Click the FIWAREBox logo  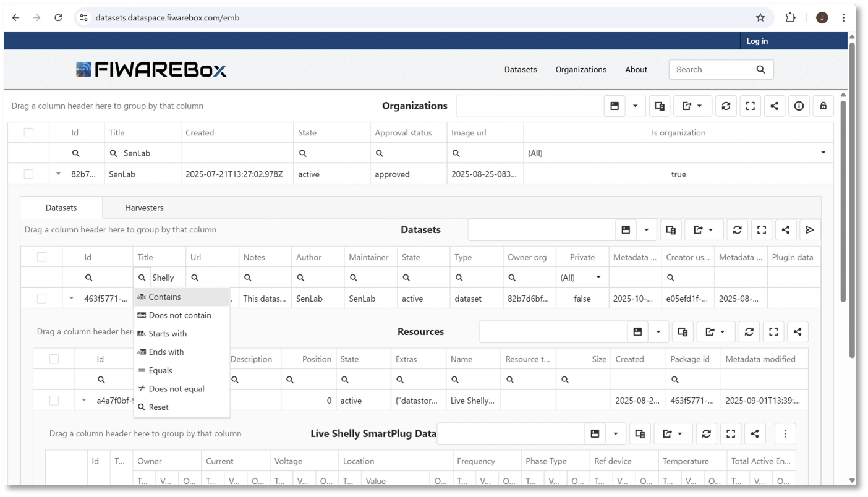pyautogui.click(x=151, y=70)
